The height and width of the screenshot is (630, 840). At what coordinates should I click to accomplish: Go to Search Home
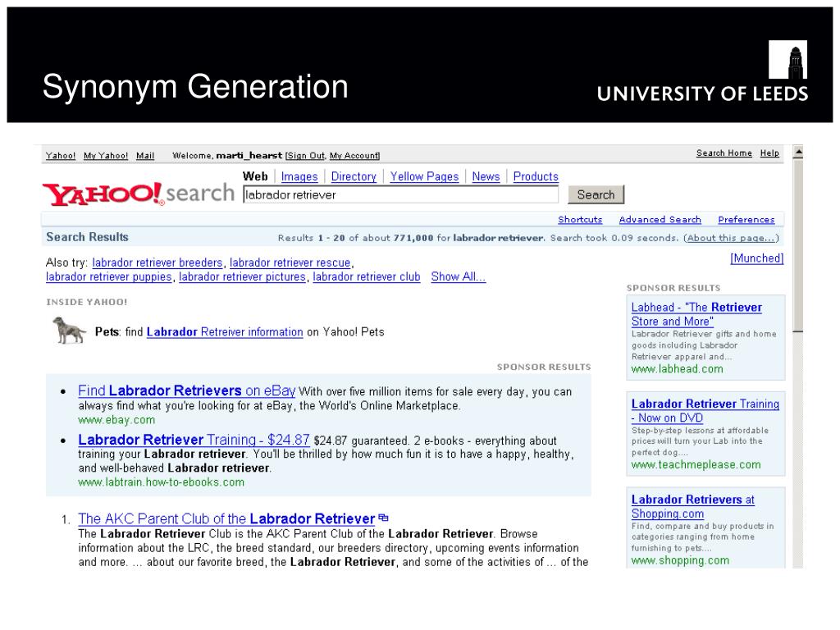724,153
